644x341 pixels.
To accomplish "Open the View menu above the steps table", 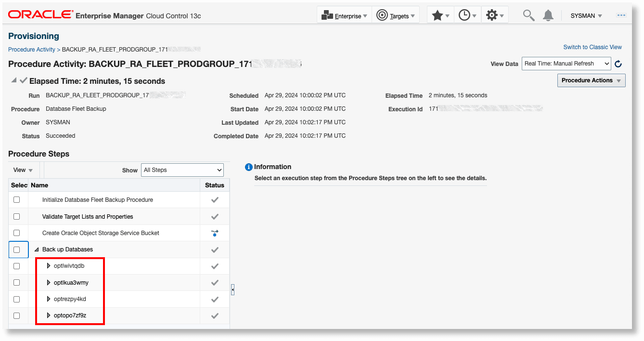I will (x=22, y=170).
